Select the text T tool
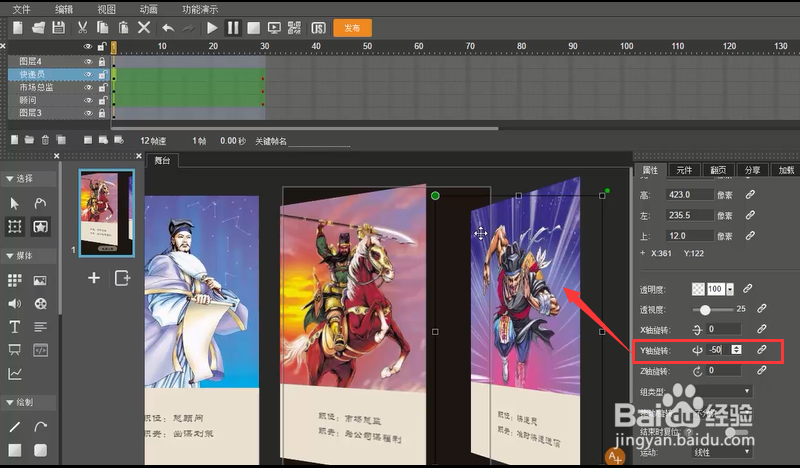 (15, 327)
